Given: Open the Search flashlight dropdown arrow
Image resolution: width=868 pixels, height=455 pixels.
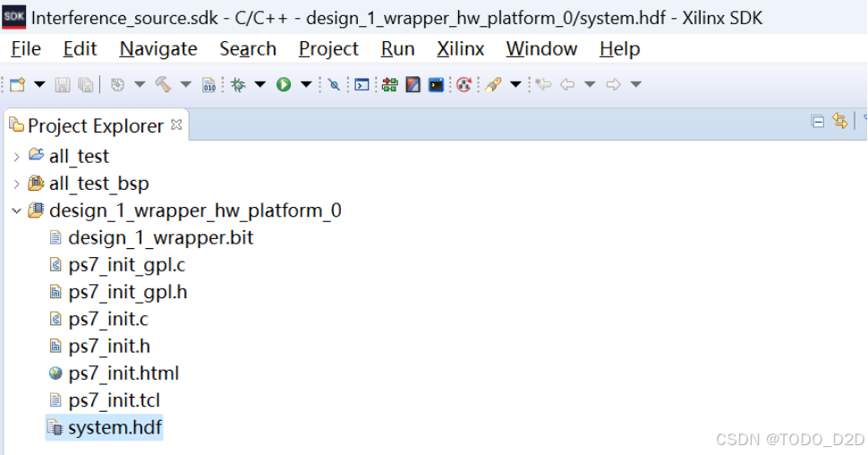Looking at the screenshot, I should point(515,85).
